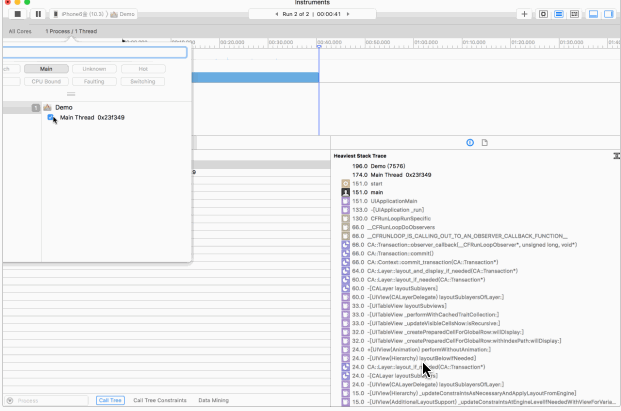Screen dimensions: 621x411
Task: Open the Call Tree Constraints tab
Action: [x=160, y=400]
